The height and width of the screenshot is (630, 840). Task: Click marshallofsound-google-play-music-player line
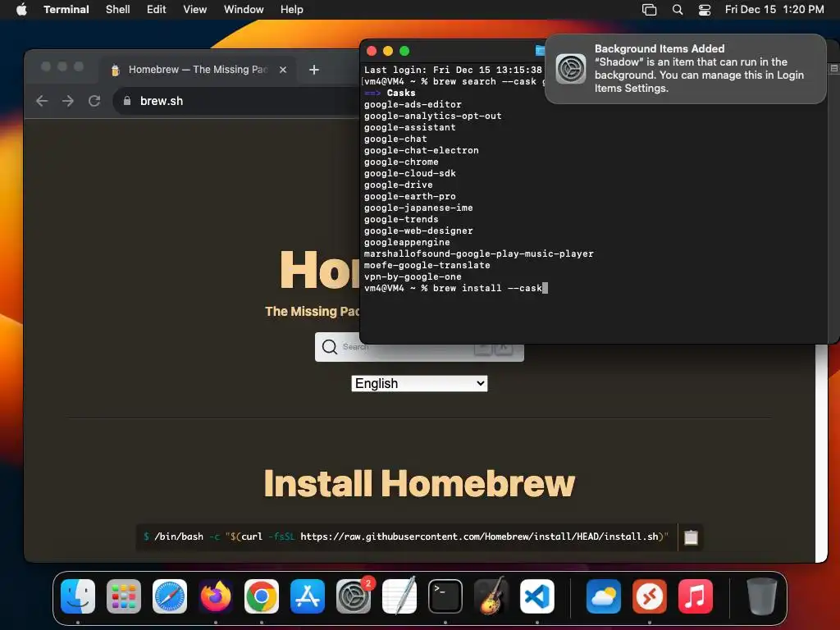pos(479,254)
